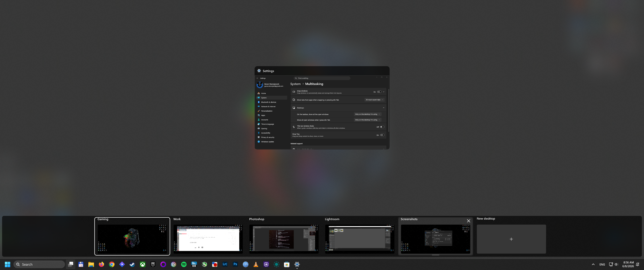Show hidden tray icons chevron
Viewport: 644px width, 270px height.
[593, 264]
